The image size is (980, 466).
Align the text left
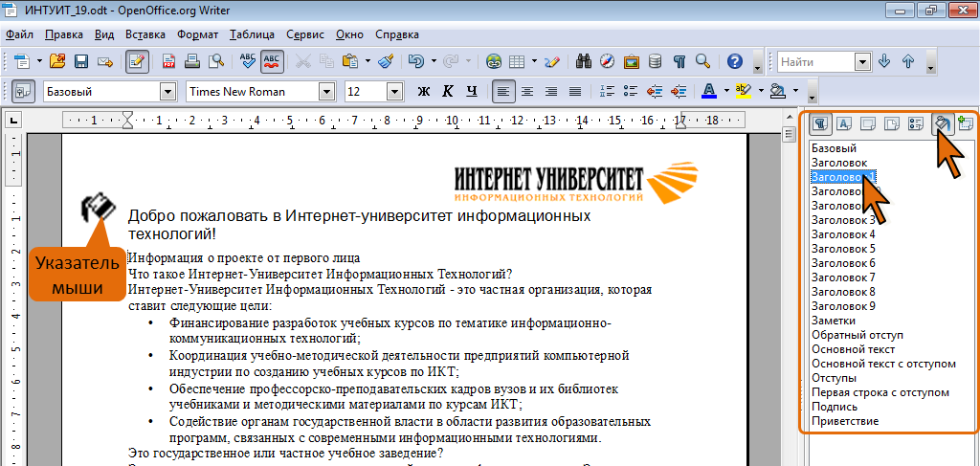click(x=503, y=92)
